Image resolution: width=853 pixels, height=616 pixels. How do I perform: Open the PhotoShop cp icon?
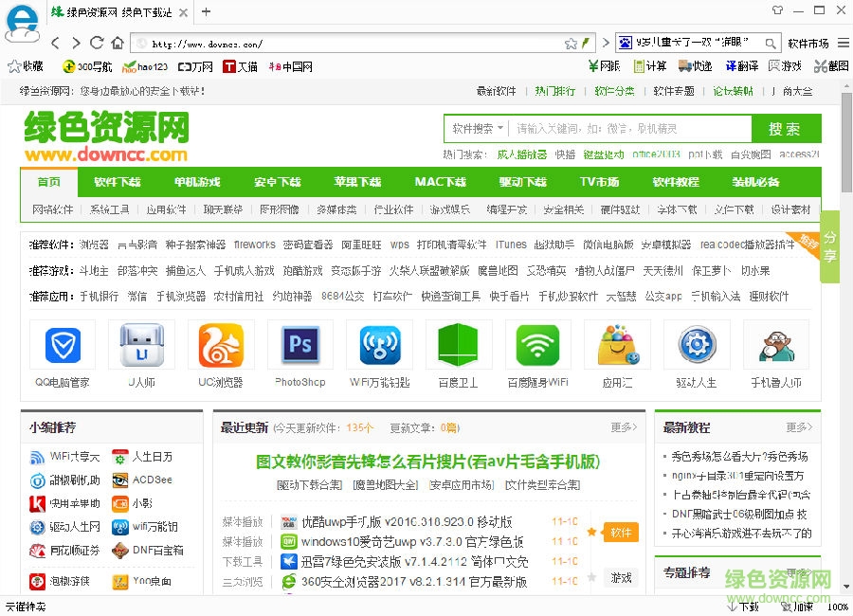300,346
